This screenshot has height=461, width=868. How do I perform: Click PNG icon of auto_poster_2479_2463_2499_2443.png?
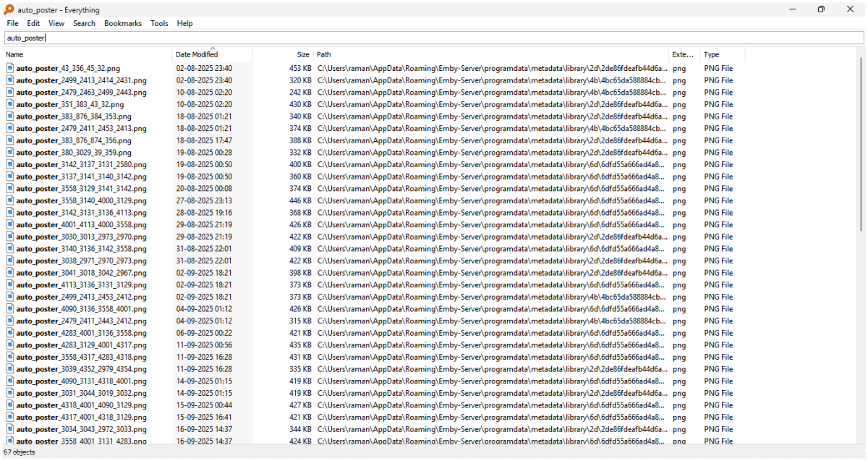pyautogui.click(x=10, y=92)
